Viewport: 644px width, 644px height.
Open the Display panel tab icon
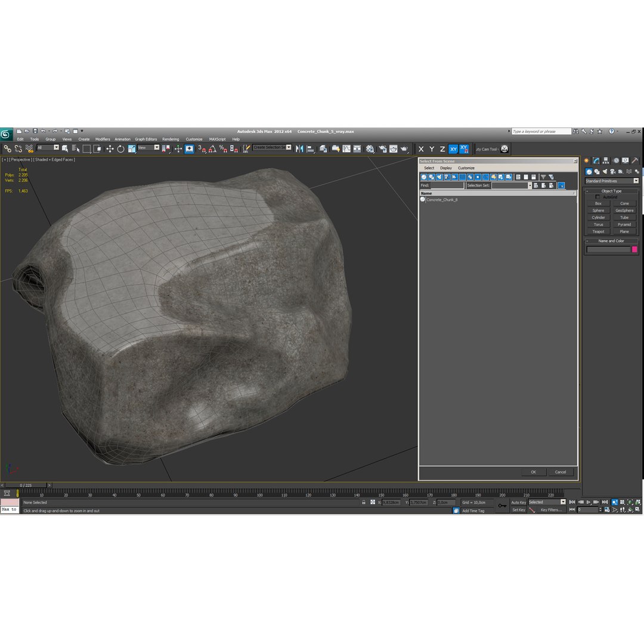click(x=625, y=160)
